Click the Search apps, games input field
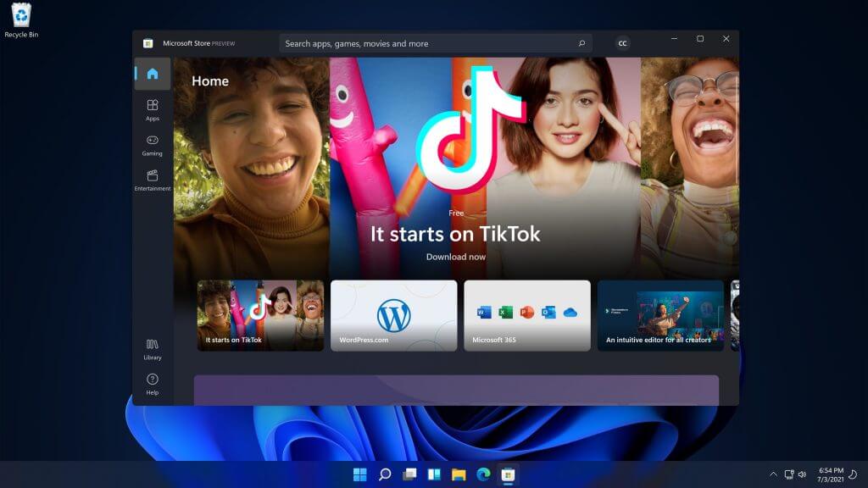Screen dimensions: 868x488 (436, 43)
